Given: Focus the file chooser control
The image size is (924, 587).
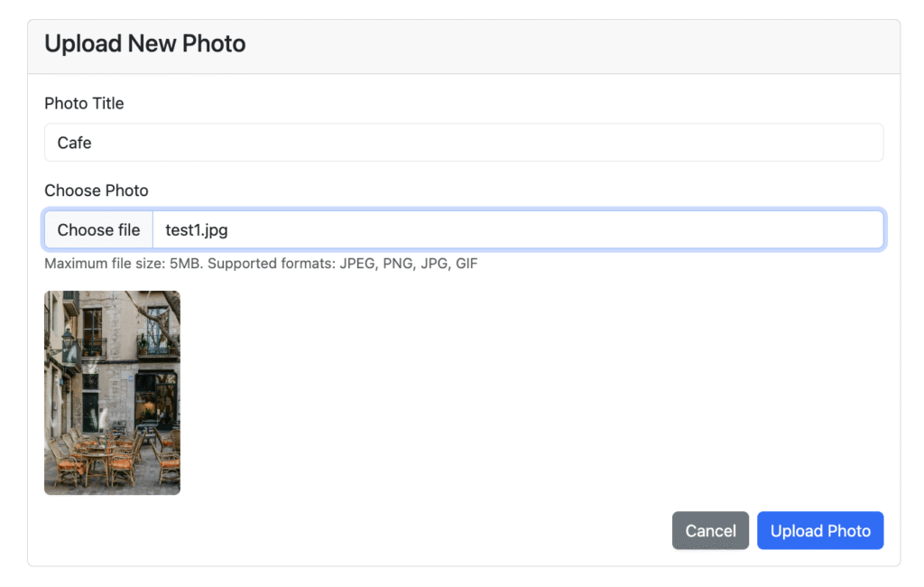Looking at the screenshot, I should (x=98, y=230).
